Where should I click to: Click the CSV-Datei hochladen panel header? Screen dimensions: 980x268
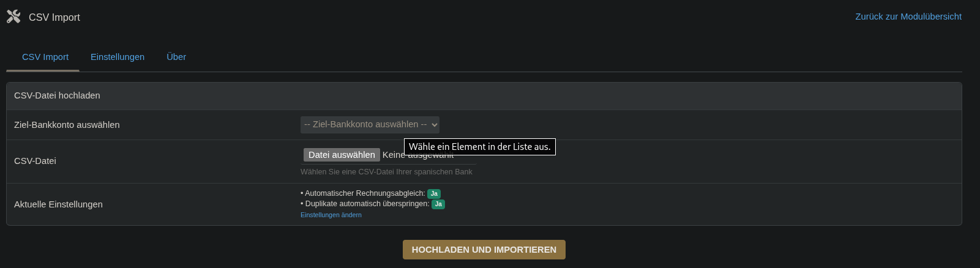pos(57,95)
